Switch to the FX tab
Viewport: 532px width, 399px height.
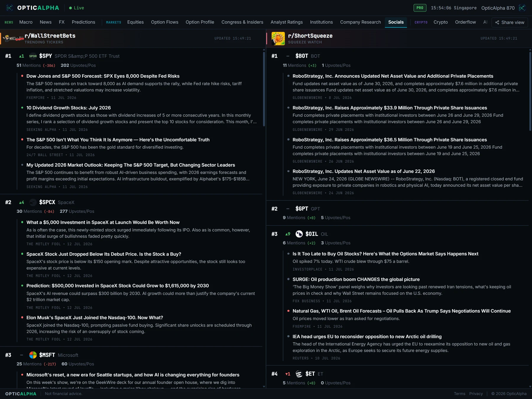[x=61, y=22]
